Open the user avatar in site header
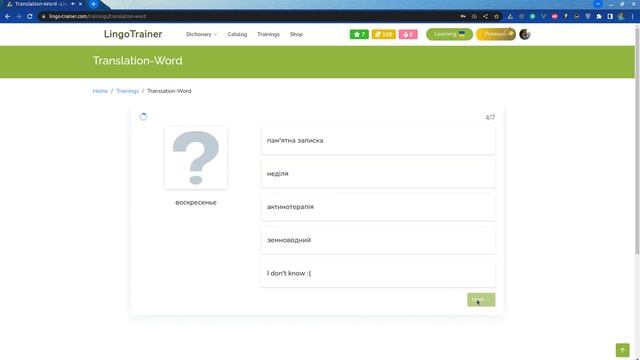The height and width of the screenshot is (360, 640). [x=524, y=34]
